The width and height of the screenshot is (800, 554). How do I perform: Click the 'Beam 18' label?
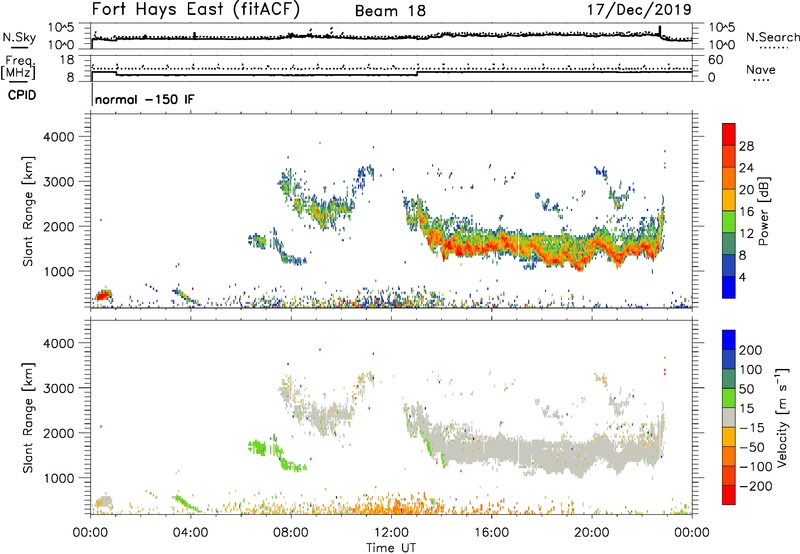(390, 11)
